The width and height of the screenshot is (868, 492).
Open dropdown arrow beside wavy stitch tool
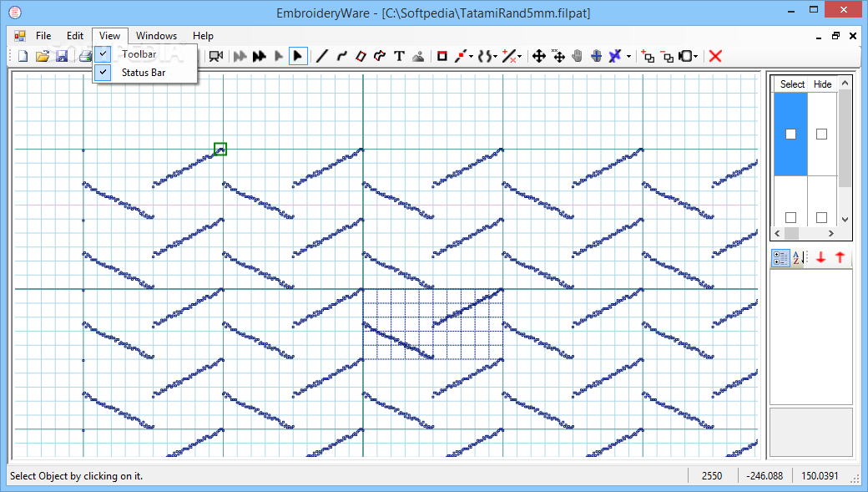[x=495, y=56]
